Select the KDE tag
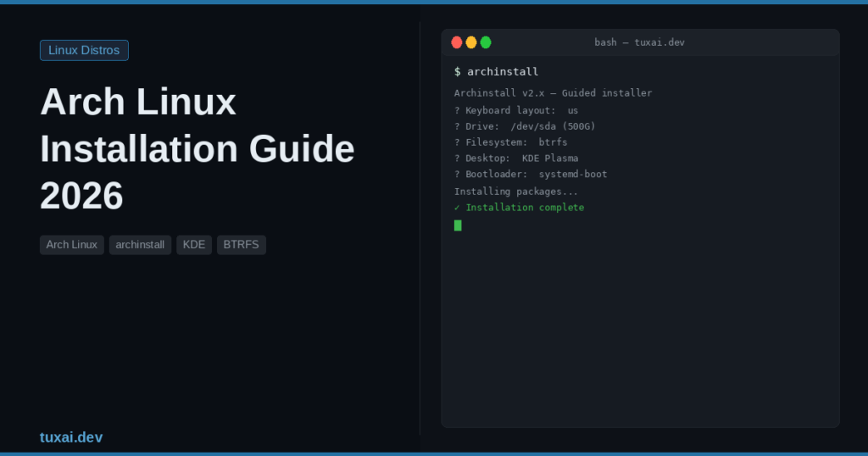This screenshot has width=868, height=456. (194, 245)
